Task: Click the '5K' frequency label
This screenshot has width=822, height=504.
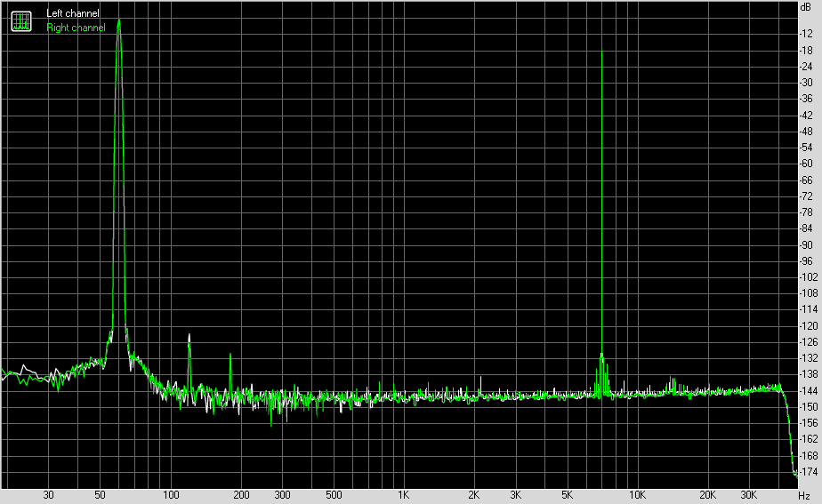Action: click(x=568, y=495)
